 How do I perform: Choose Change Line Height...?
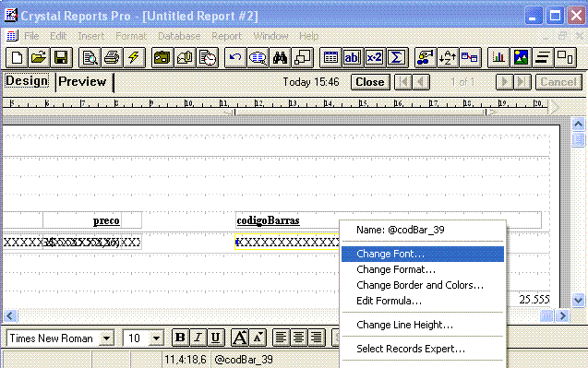pyautogui.click(x=423, y=325)
